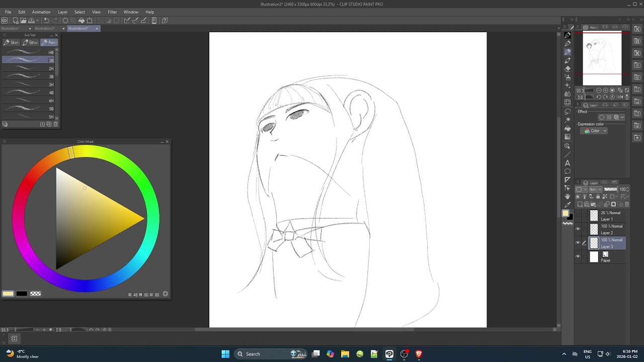644x362 pixels.
Task: Click Fill icon in the command bar
Action: [82, 21]
